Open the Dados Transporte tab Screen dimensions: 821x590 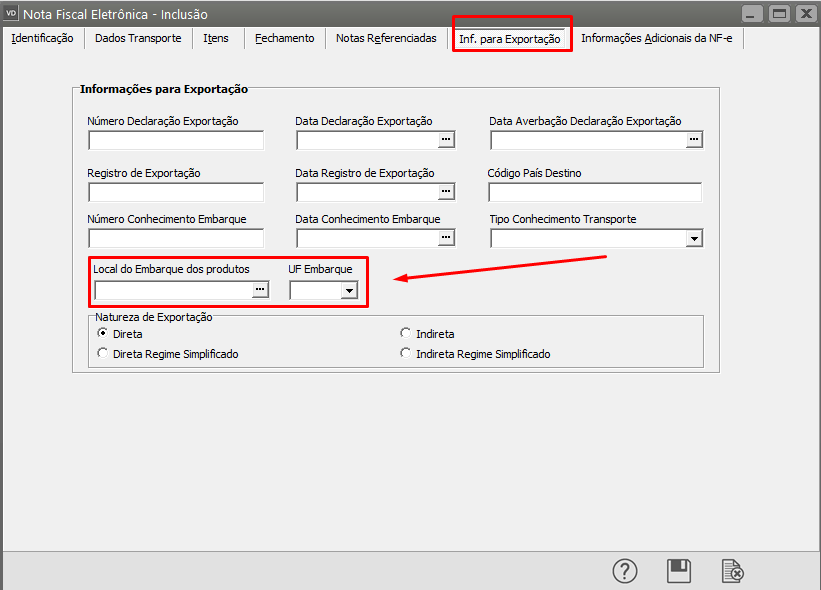[138, 38]
